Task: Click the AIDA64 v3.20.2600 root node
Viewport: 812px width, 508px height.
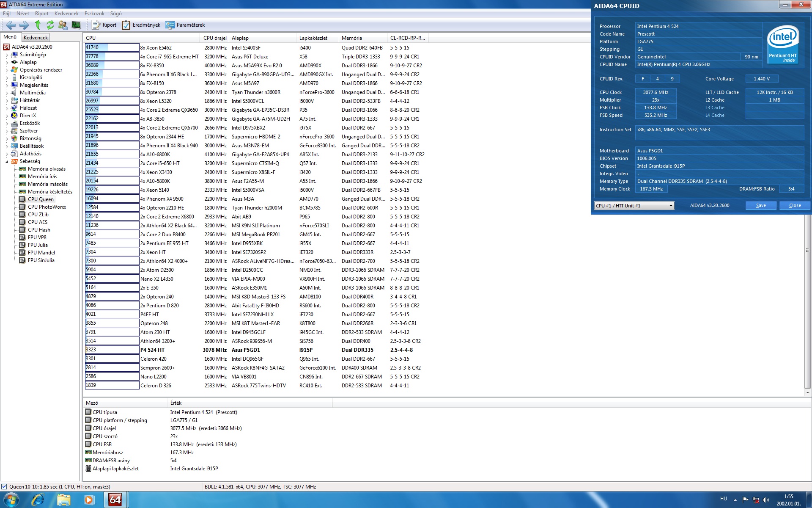Action: coord(32,47)
